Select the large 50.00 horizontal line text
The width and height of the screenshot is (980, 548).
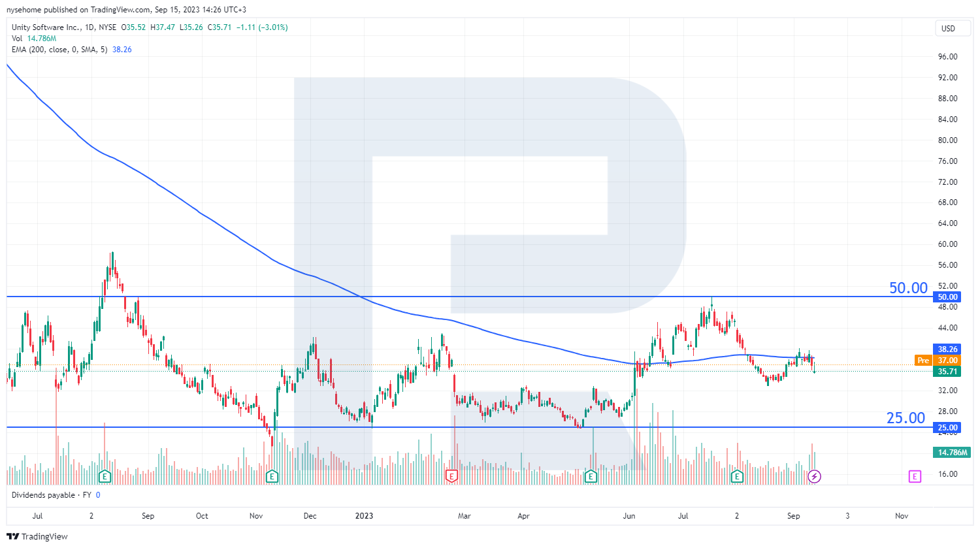pyautogui.click(x=908, y=288)
